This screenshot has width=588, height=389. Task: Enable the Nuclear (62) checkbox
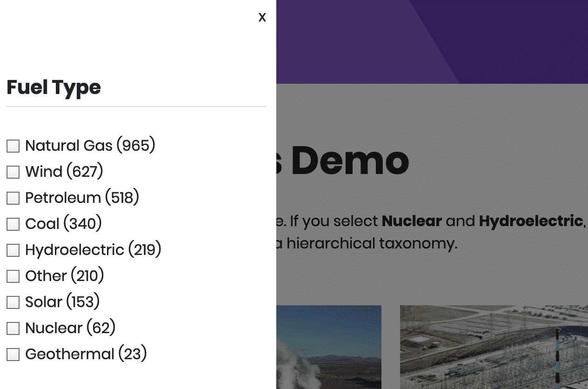click(x=13, y=329)
